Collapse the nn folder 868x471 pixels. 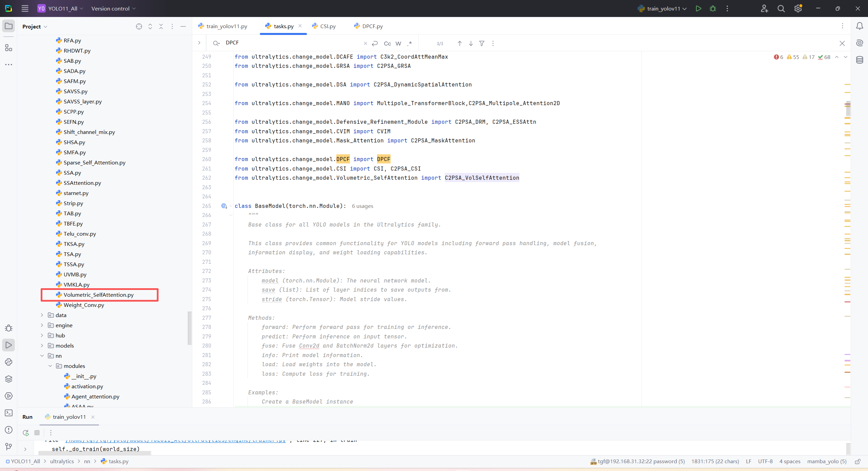pos(42,356)
